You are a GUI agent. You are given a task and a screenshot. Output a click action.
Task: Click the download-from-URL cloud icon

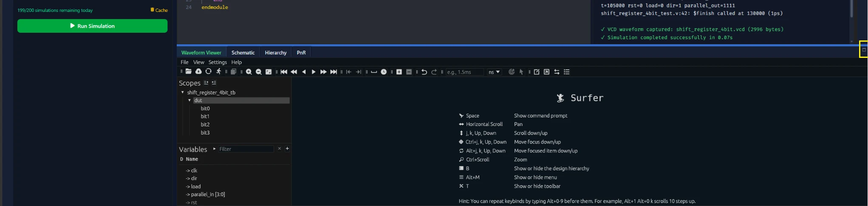point(198,72)
